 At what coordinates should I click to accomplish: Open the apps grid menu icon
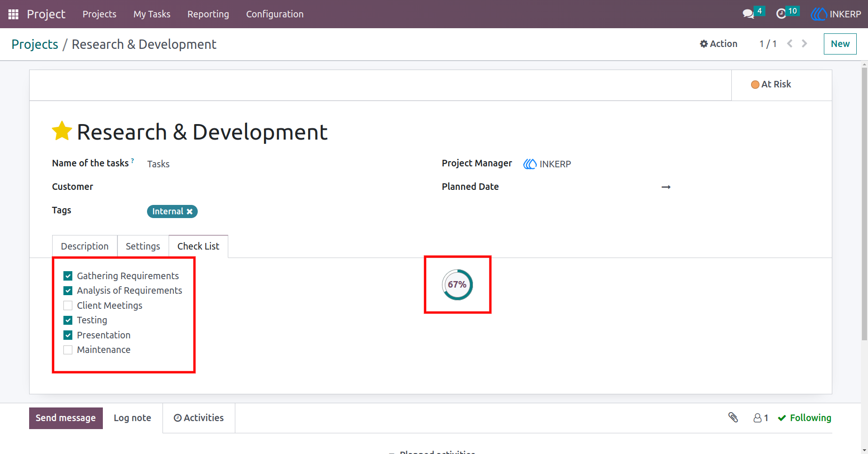click(x=13, y=14)
